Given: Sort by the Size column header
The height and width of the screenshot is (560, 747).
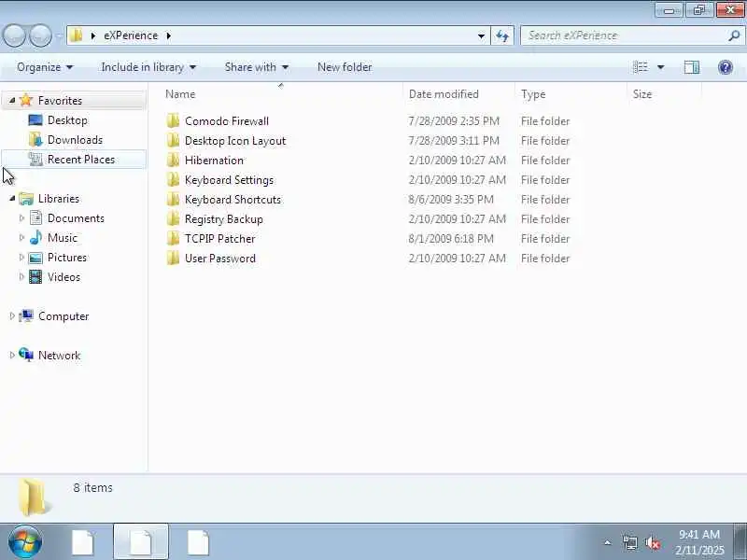Looking at the screenshot, I should [x=641, y=94].
